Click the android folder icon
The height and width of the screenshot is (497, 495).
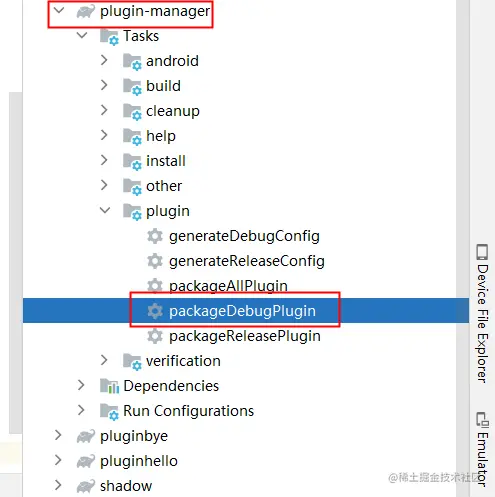(132, 62)
